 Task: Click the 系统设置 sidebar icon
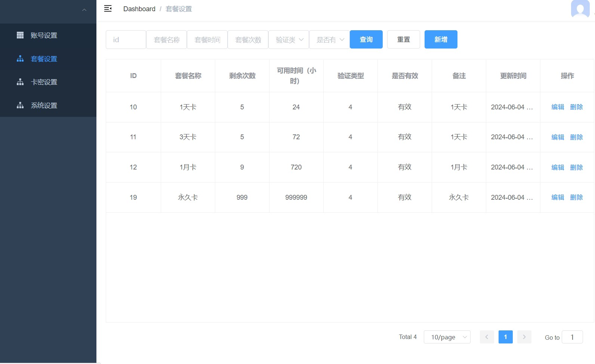coord(20,105)
